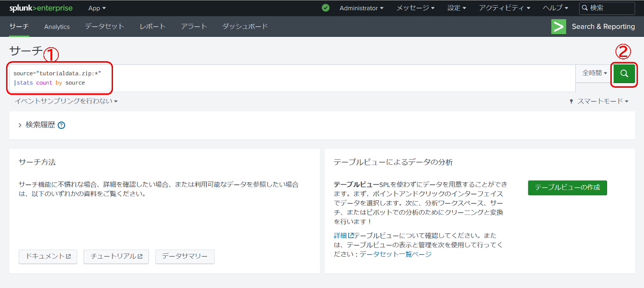Click the lightbulb icon next to スマートモード
644x288 pixels.
coord(571,101)
